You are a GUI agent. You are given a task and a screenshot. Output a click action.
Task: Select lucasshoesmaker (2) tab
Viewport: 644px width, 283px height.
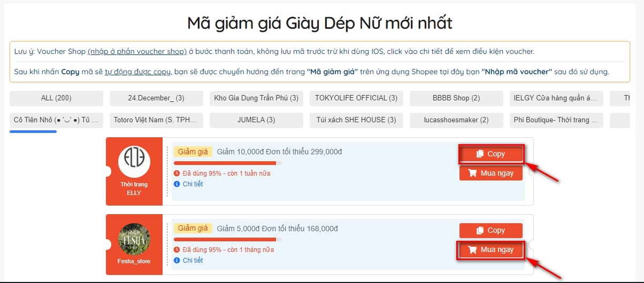[456, 120]
